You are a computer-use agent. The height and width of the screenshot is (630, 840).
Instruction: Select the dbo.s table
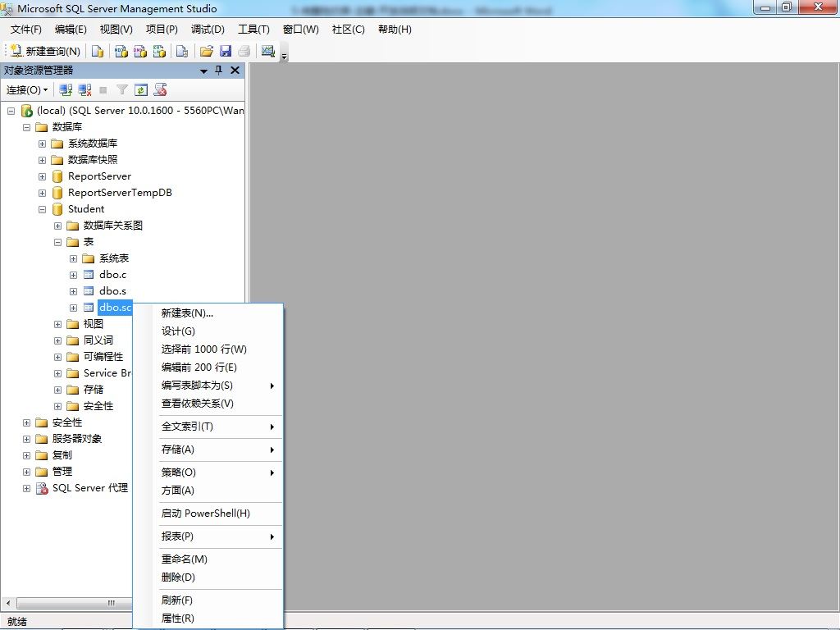112,291
